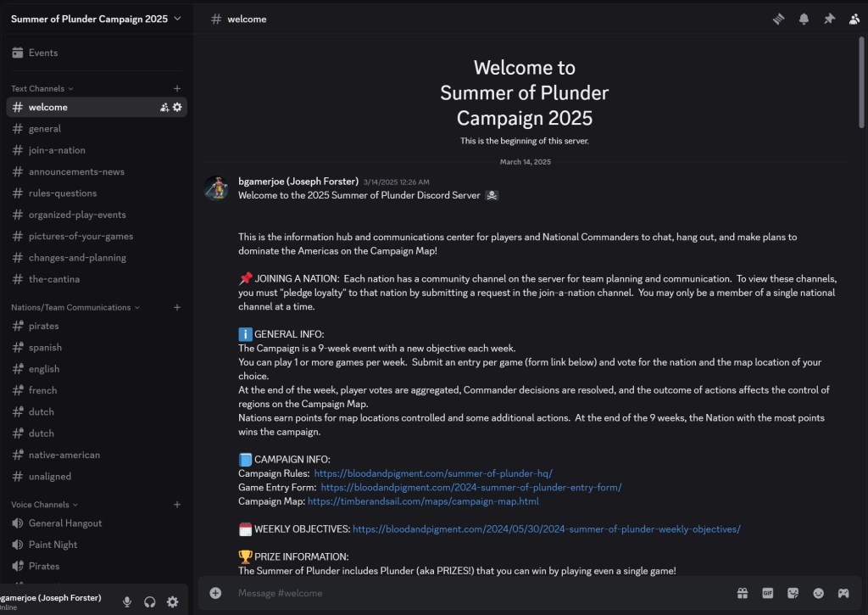Open the Events menu item
The width and height of the screenshot is (868, 615).
pyautogui.click(x=42, y=53)
